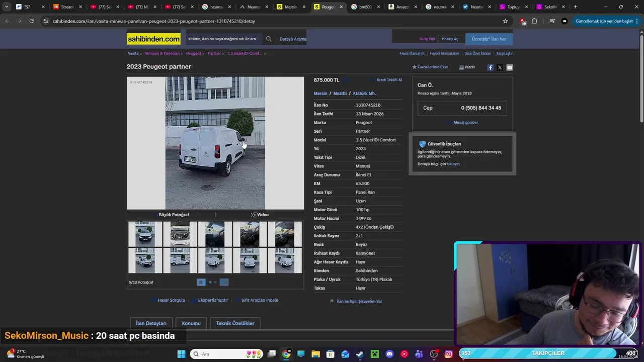644x362 pixels.
Task: Open the Giriş Yap login link
Action: pyautogui.click(x=427, y=39)
